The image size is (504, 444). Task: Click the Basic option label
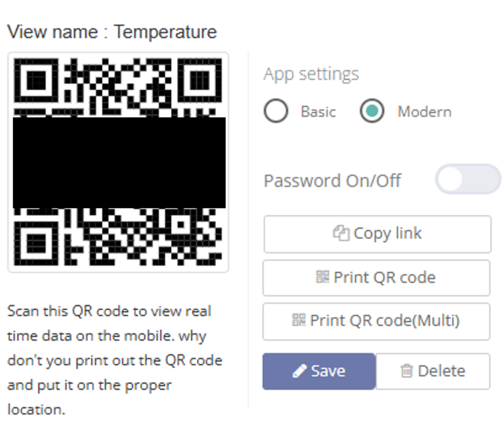tap(318, 112)
